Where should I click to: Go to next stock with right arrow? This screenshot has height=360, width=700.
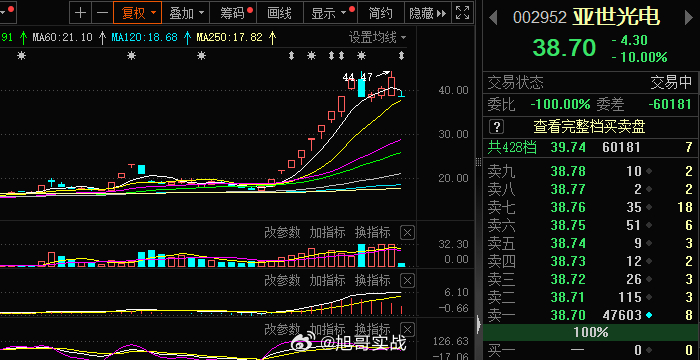click(688, 17)
